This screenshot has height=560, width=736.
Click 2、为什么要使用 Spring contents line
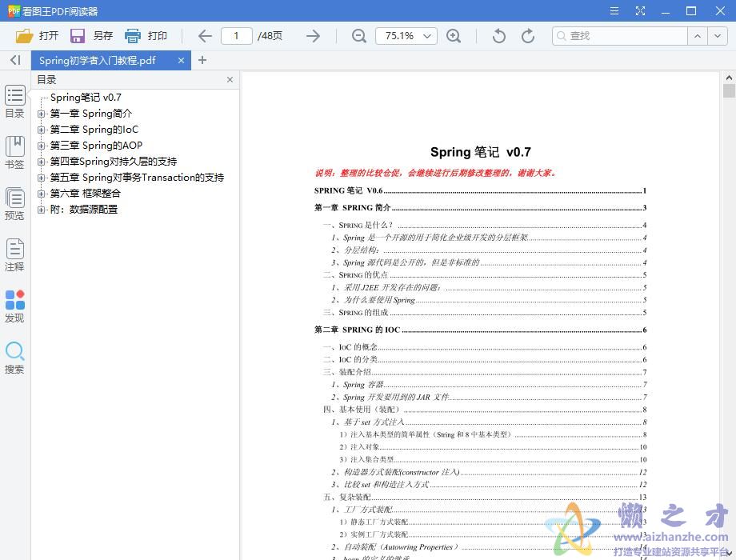coord(489,299)
